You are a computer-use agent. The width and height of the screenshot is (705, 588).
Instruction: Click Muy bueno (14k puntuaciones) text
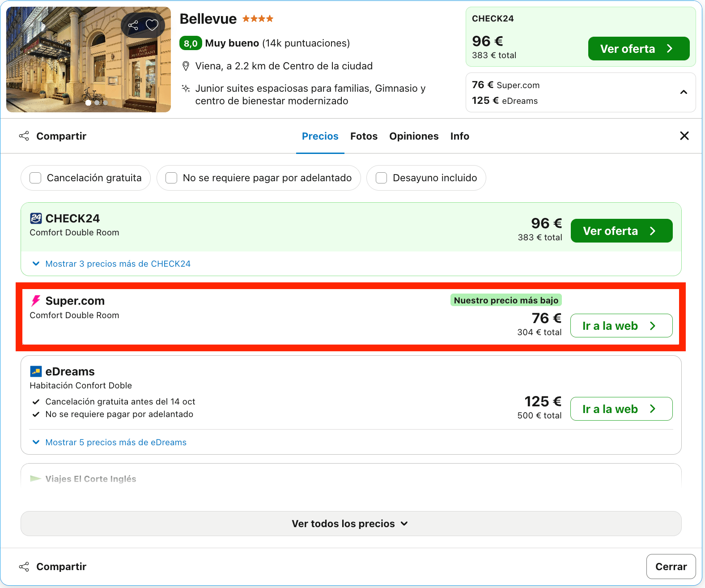(x=277, y=43)
